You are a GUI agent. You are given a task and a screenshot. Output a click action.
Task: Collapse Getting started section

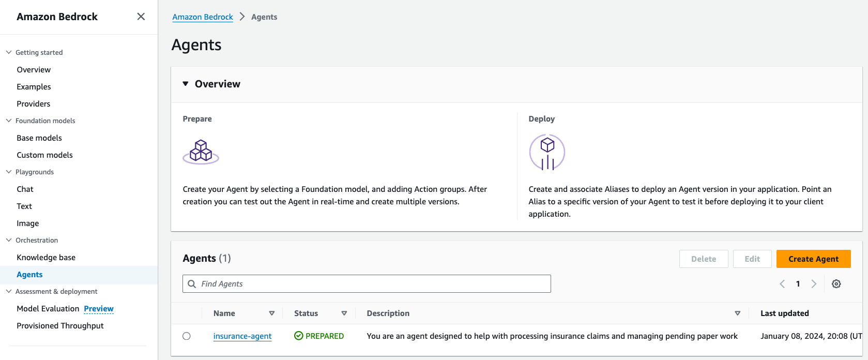[x=9, y=52]
